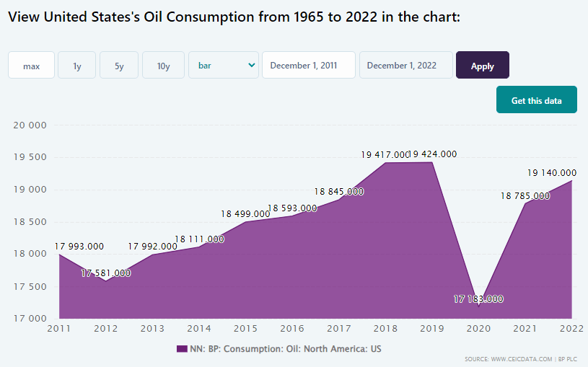This screenshot has height=367, width=588.
Task: Click the purple legend color swatch
Action: coord(182,349)
